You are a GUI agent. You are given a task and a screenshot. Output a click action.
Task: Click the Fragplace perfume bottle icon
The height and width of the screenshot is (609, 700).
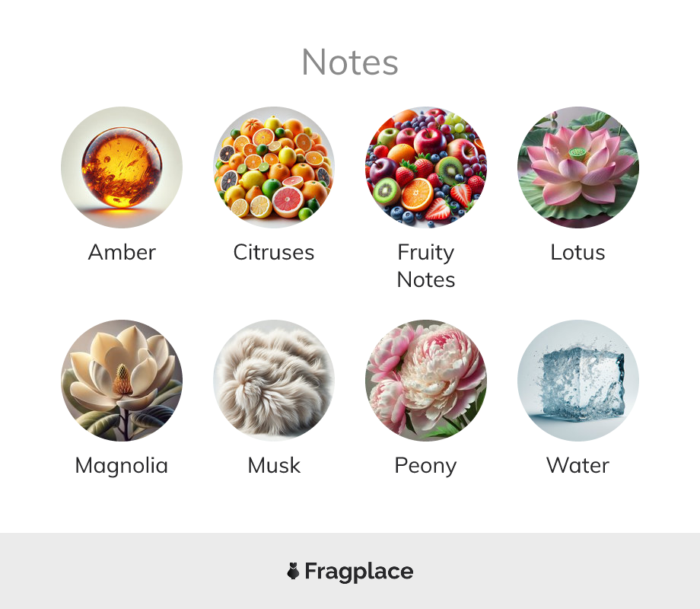(293, 571)
